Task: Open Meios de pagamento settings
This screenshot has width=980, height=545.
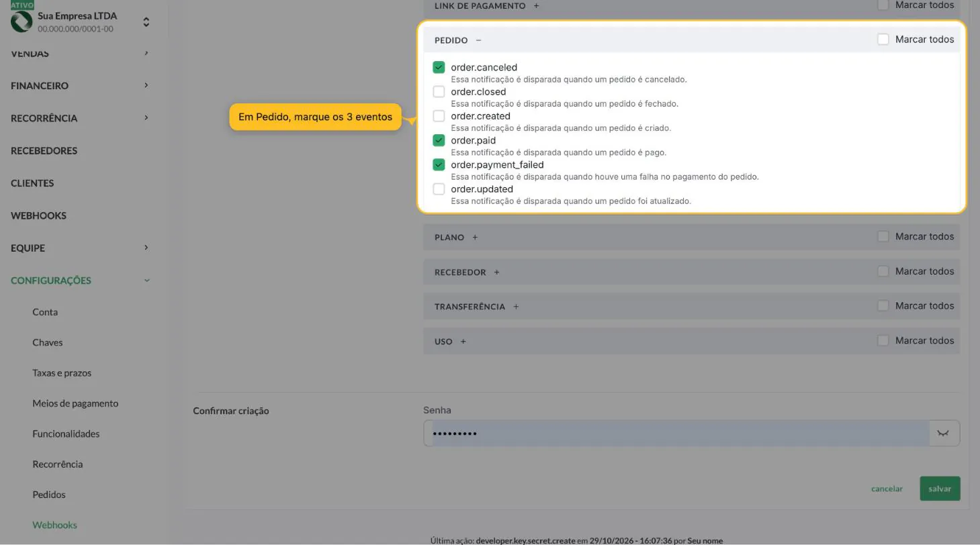Action: (x=75, y=403)
